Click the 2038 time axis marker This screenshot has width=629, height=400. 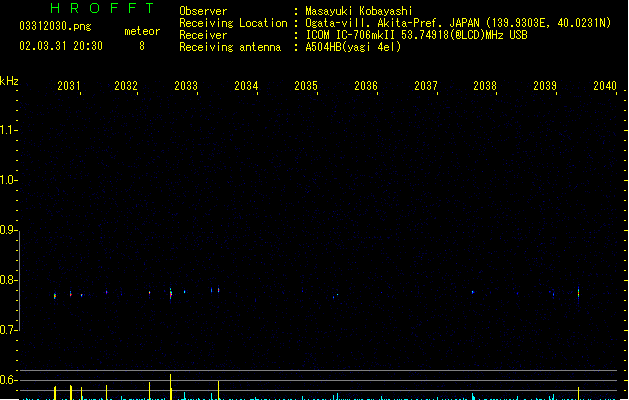point(485,86)
